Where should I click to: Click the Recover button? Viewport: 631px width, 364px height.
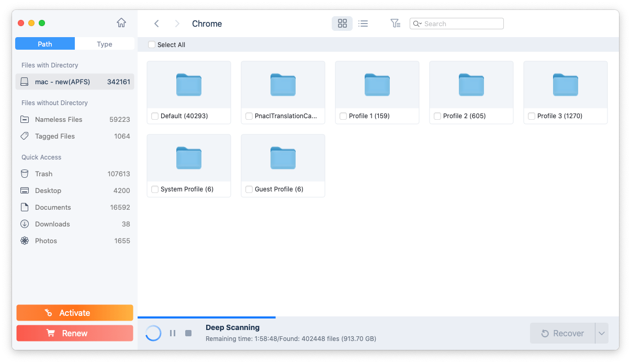[562, 333]
